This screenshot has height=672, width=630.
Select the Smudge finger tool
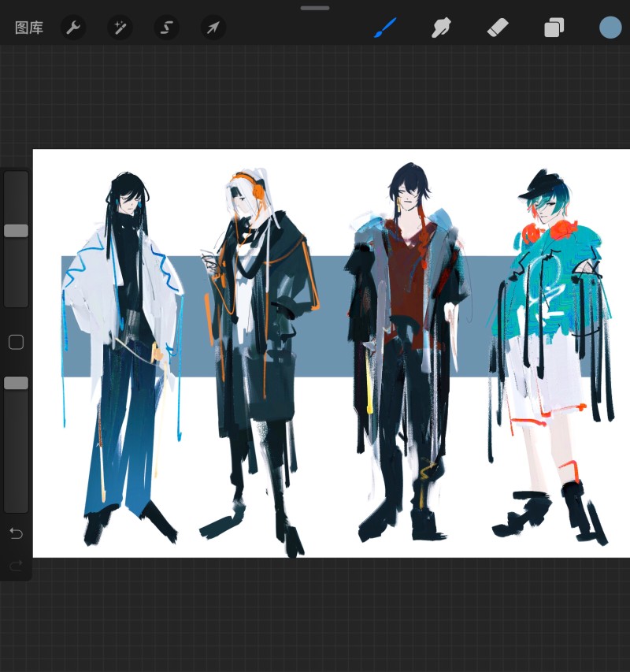(441, 28)
